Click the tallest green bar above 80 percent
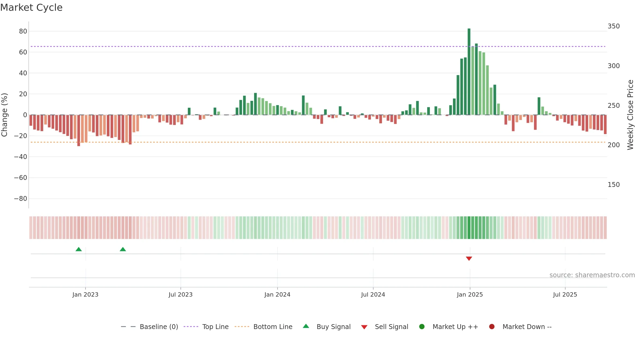 [469, 72]
